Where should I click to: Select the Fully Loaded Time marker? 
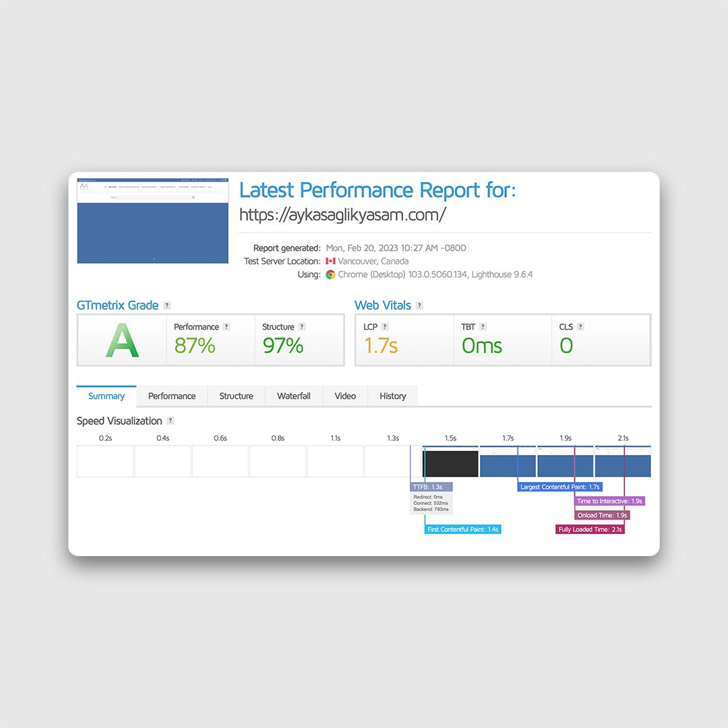point(590,529)
